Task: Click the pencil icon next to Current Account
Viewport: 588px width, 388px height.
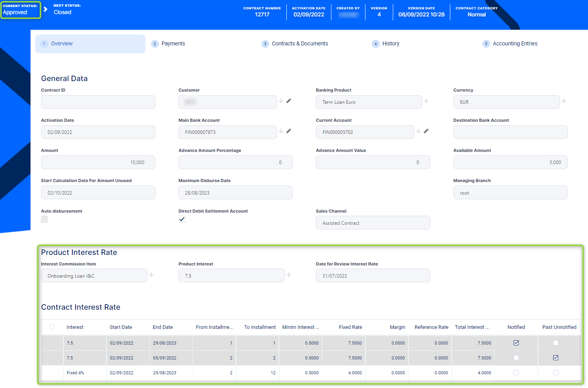Action: pos(426,131)
